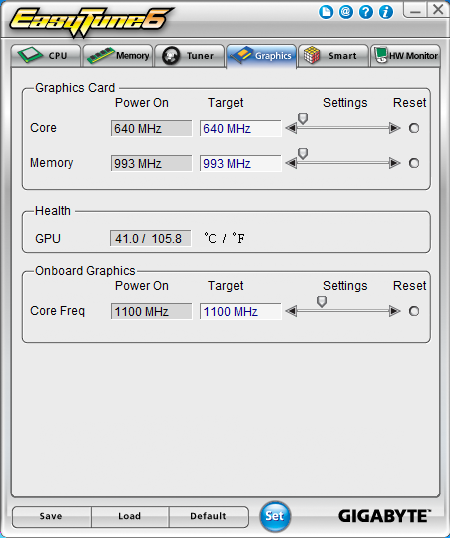Image resolution: width=451 pixels, height=538 pixels.
Task: Click the Onboard Core Freq slider thumb
Action: coord(322,302)
